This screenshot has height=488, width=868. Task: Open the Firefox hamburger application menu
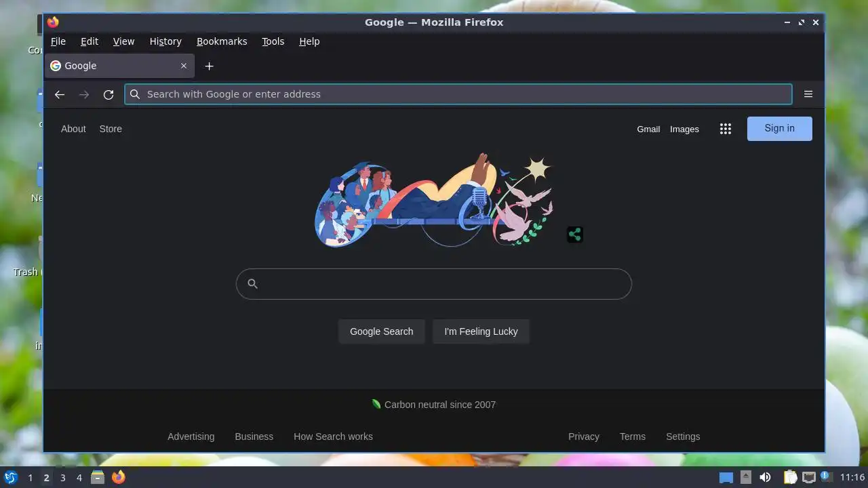coord(808,94)
